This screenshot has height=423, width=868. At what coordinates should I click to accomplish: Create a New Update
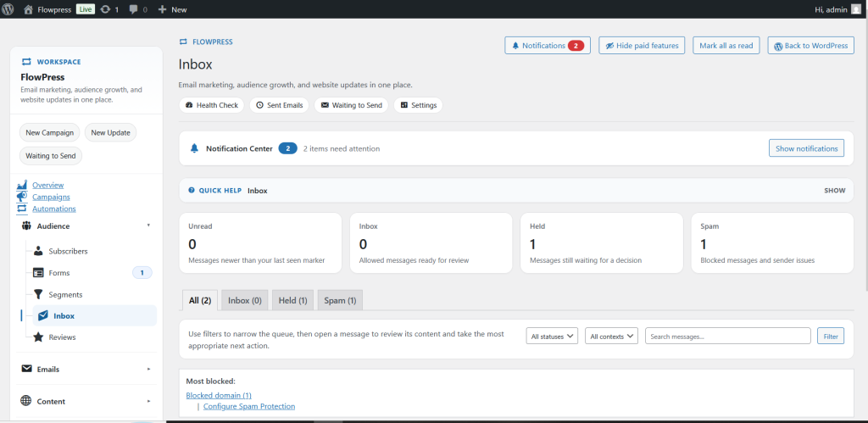[x=111, y=132]
